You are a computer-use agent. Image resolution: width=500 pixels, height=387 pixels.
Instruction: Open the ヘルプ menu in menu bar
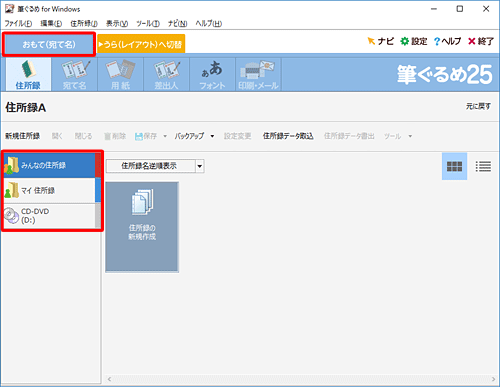(209, 23)
